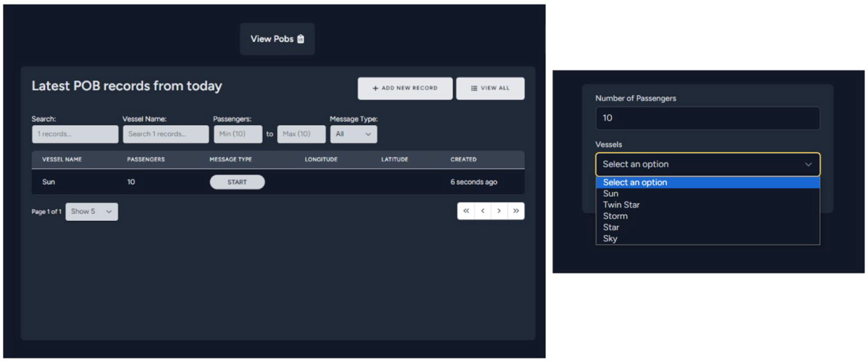Click the clipboard icon beside View Pobs
868x361 pixels.
tap(301, 39)
